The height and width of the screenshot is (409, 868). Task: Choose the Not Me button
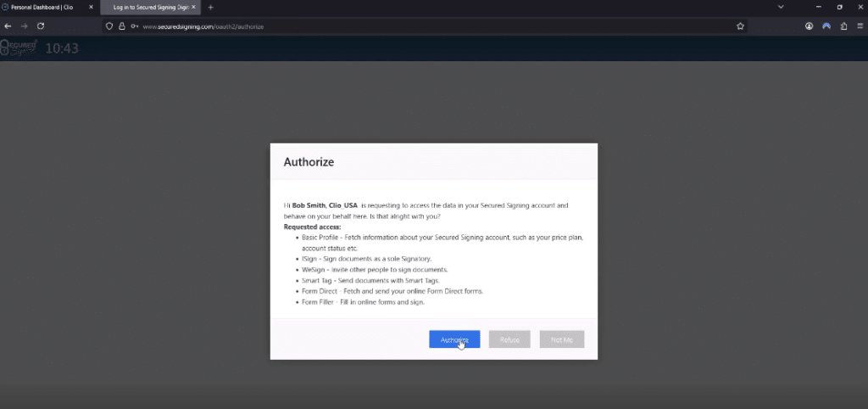(561, 339)
